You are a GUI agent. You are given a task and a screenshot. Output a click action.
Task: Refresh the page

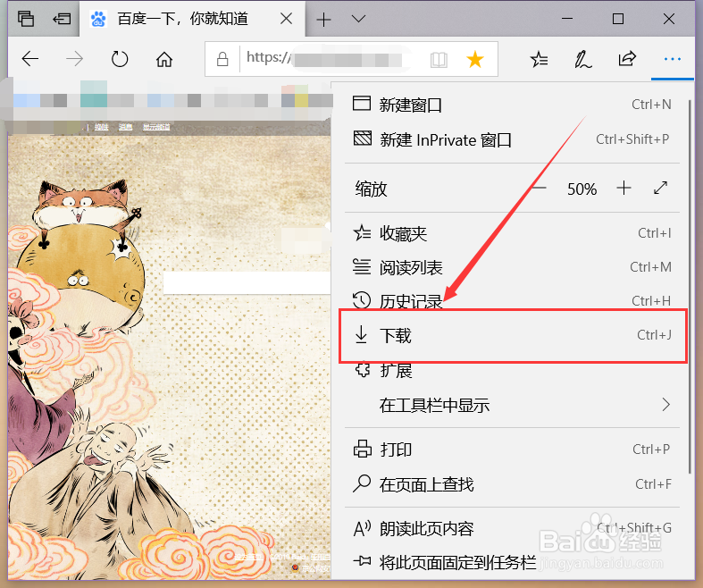120,59
